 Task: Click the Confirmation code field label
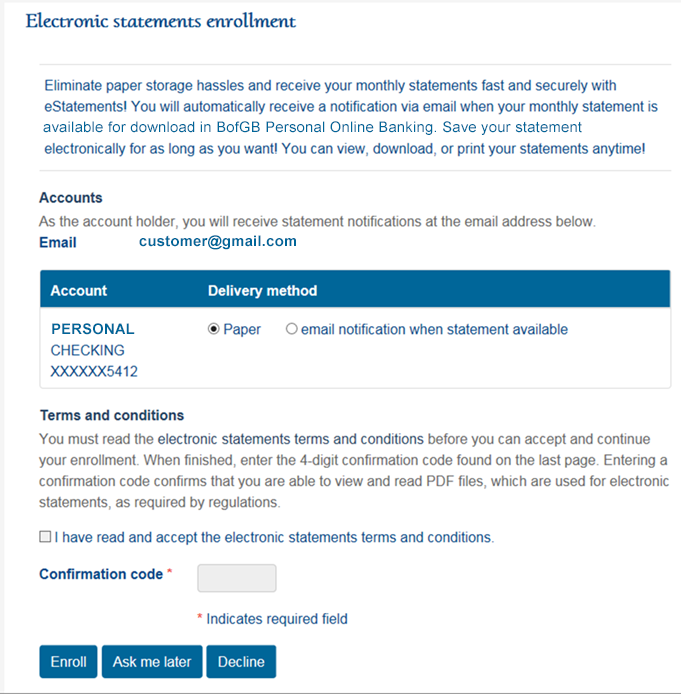[x=101, y=574]
